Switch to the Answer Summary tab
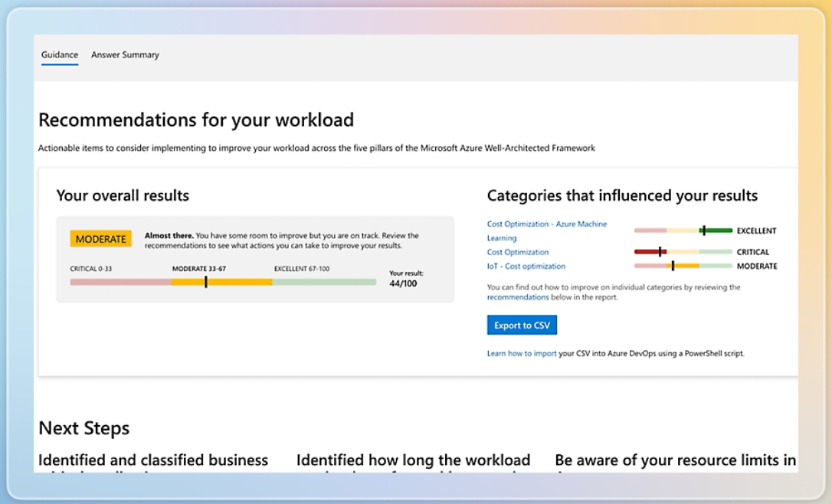 click(x=124, y=54)
